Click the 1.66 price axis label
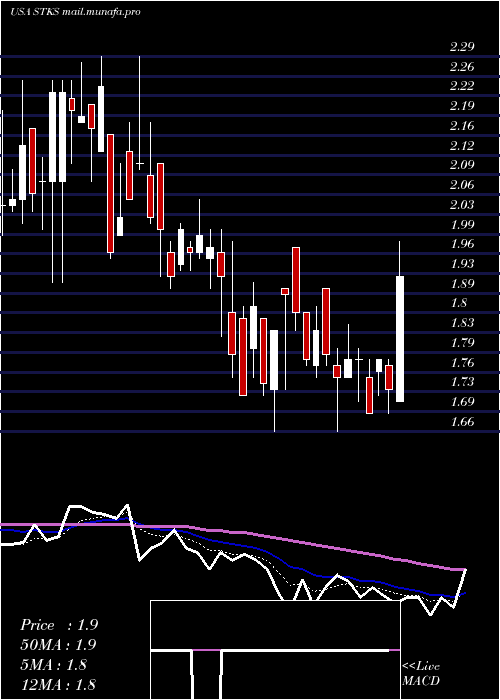This screenshot has height=700, width=500. (462, 421)
